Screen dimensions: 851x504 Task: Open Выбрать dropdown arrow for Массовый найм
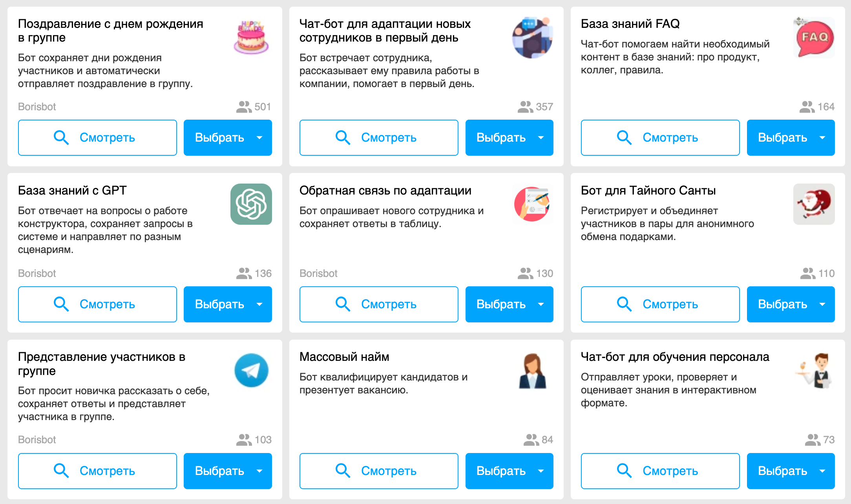(x=541, y=471)
